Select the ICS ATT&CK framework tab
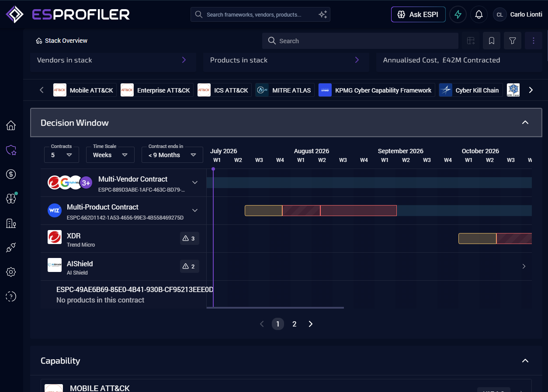The image size is (548, 392). [225, 90]
